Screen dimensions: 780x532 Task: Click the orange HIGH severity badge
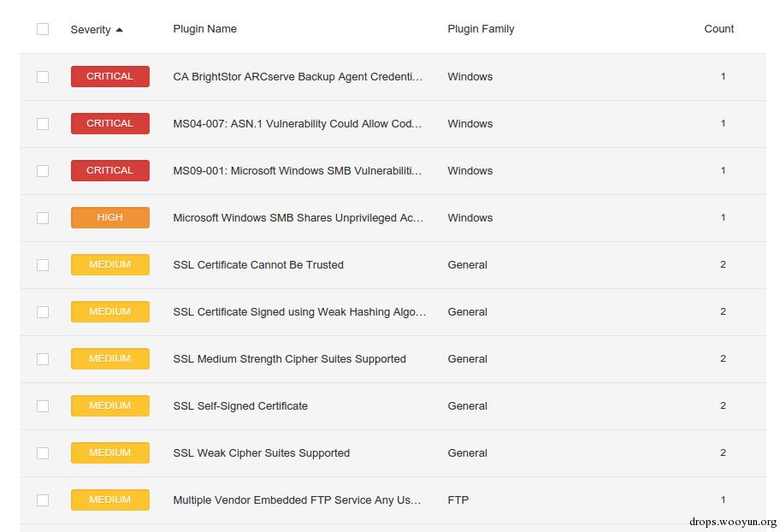(x=109, y=218)
